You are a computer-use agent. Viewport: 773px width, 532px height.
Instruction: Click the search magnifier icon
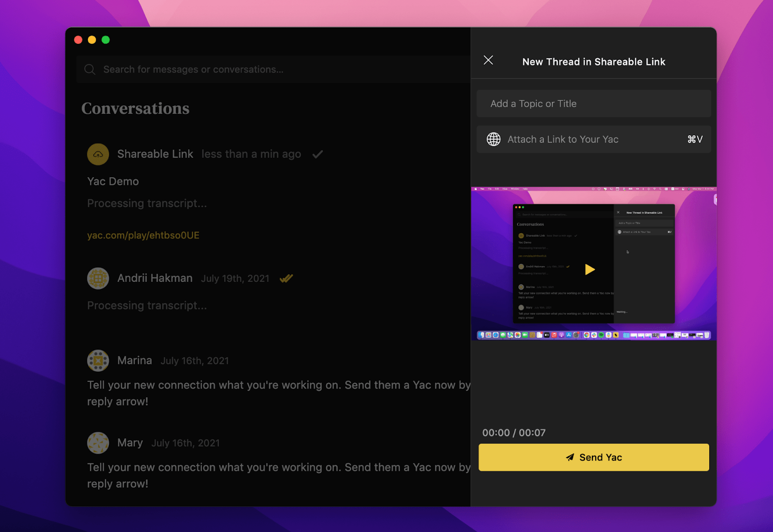pyautogui.click(x=90, y=70)
